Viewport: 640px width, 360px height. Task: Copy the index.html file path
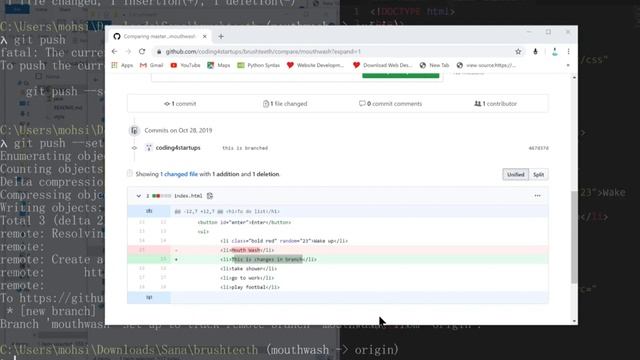(210, 196)
